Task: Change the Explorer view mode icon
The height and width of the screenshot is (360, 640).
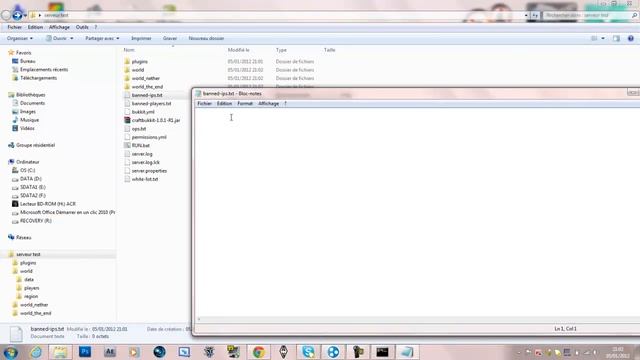Action: click(x=594, y=38)
